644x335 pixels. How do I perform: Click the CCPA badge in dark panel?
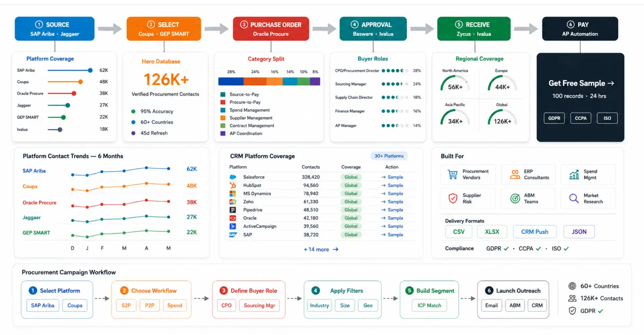[581, 118]
